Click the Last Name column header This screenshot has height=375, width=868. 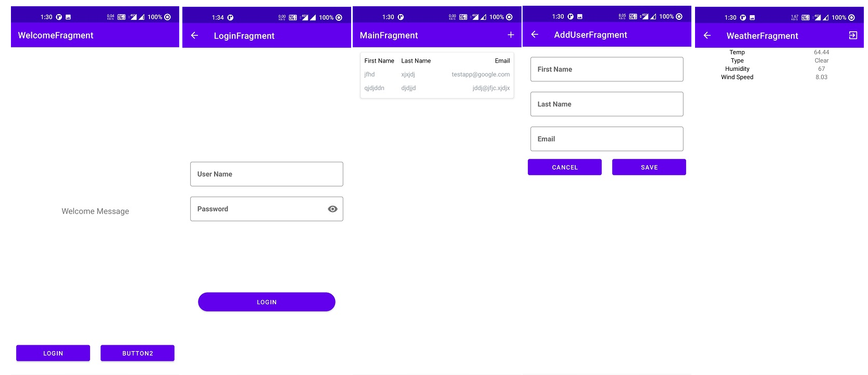pos(416,61)
